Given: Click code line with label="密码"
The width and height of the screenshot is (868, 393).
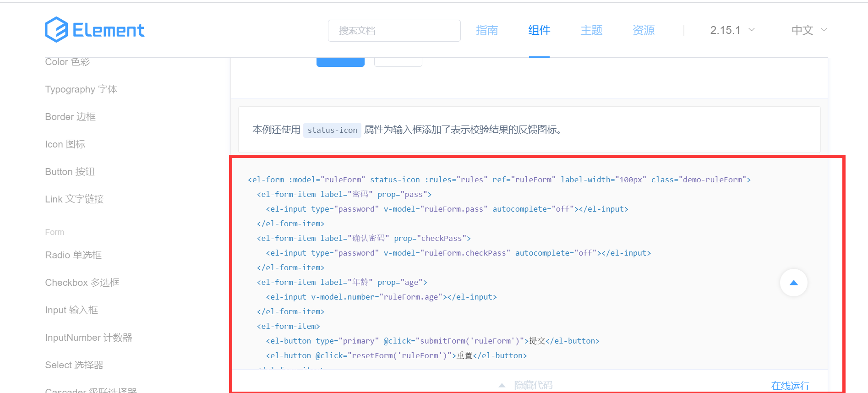Looking at the screenshot, I should point(344,194).
